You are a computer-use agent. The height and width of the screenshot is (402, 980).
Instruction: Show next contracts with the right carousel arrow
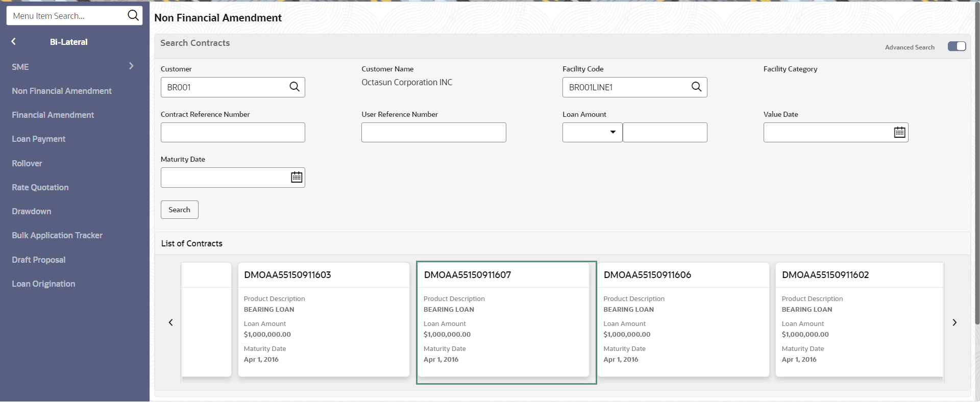(954, 322)
